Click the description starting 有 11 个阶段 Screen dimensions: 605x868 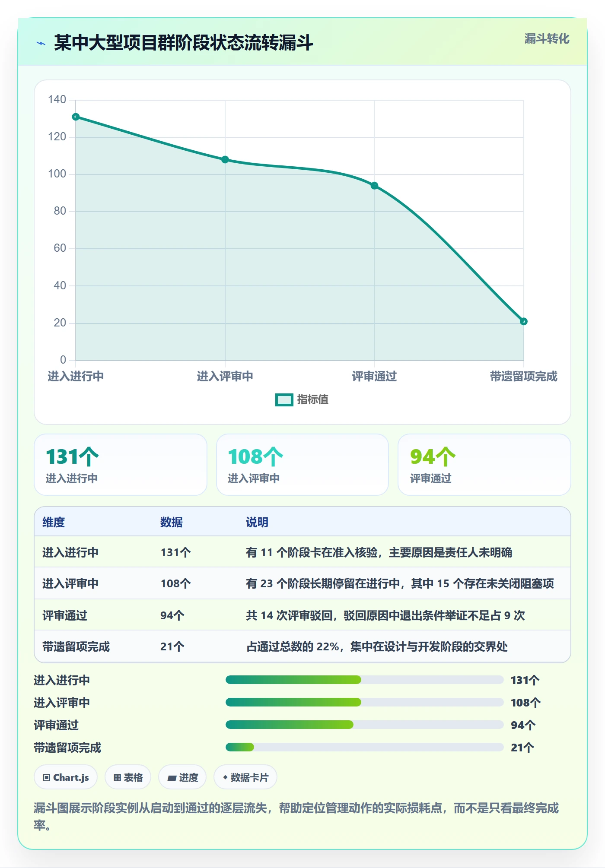[379, 552]
